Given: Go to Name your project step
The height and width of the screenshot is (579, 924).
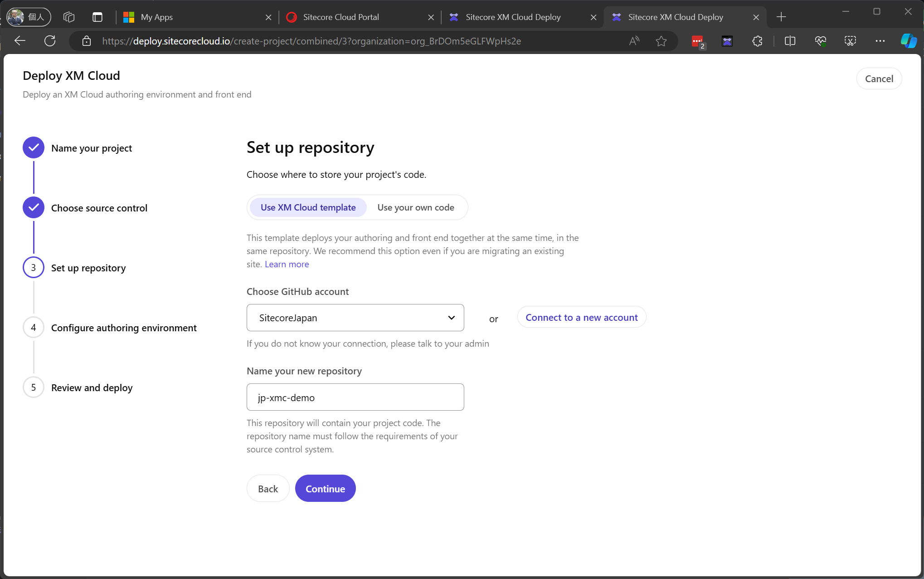Looking at the screenshot, I should click(x=78, y=148).
